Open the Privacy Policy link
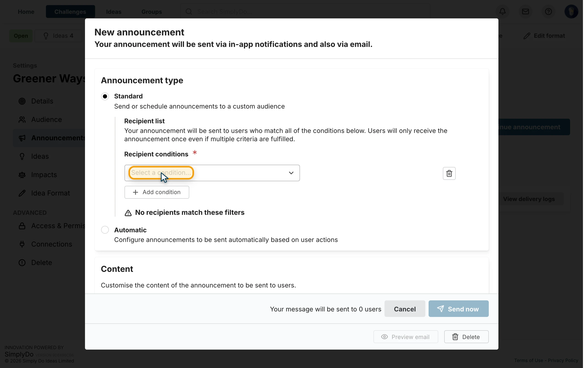Screen dimensions: 588x368 click(x=563, y=360)
